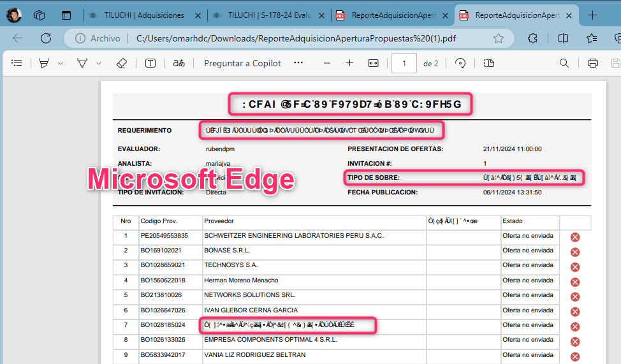
Task: Expand draw tool options dropdown
Action: pos(99,63)
